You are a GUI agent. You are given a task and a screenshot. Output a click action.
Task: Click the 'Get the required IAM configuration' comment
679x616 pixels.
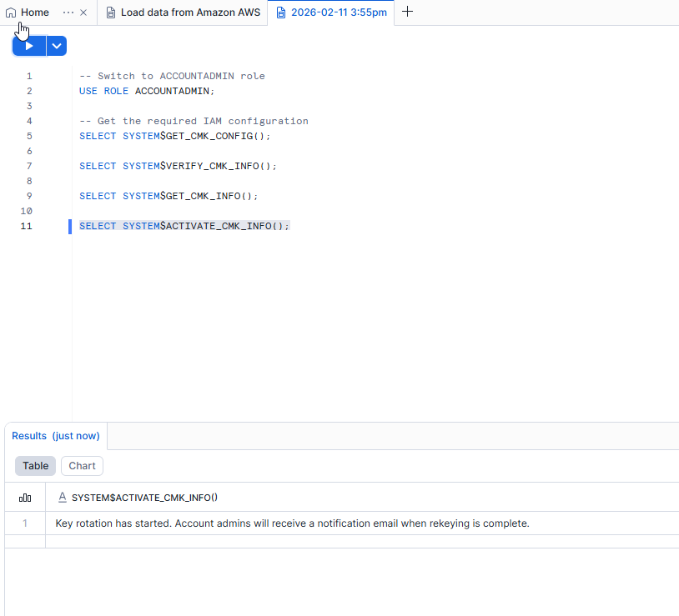[194, 121]
